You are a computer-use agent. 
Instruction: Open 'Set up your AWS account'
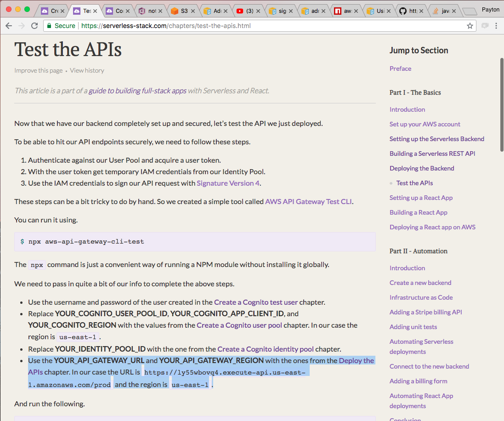(x=425, y=124)
